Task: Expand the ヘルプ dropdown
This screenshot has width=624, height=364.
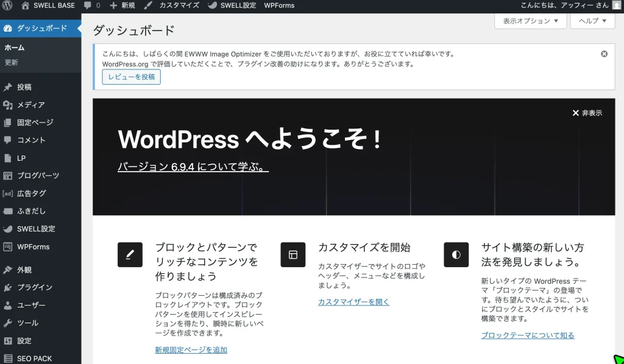Action: (x=592, y=21)
